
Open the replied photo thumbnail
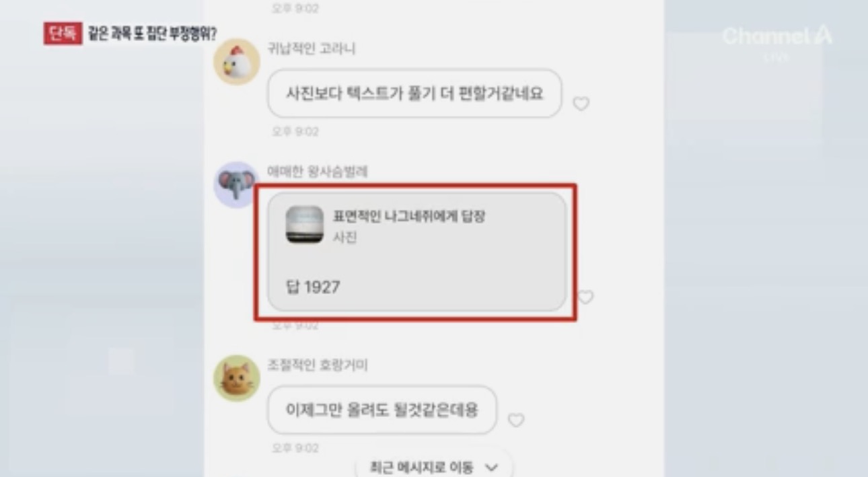[x=304, y=225]
